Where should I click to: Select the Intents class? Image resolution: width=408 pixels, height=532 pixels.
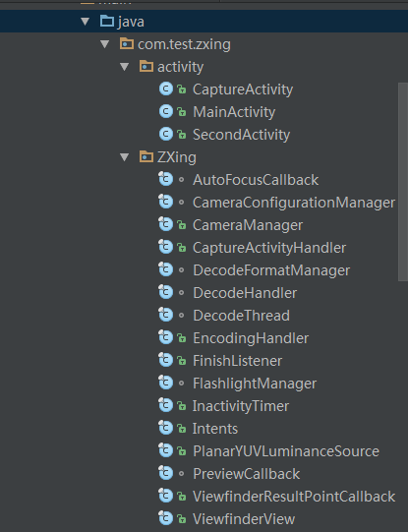coord(215,429)
